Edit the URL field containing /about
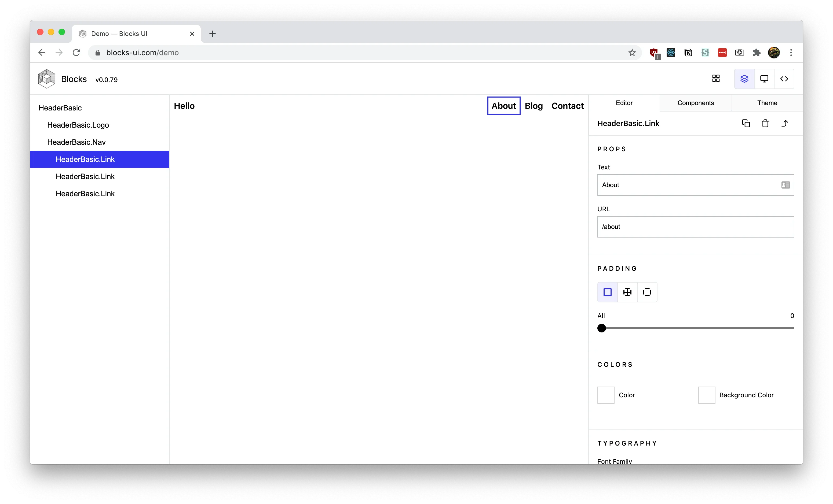 [x=695, y=227]
